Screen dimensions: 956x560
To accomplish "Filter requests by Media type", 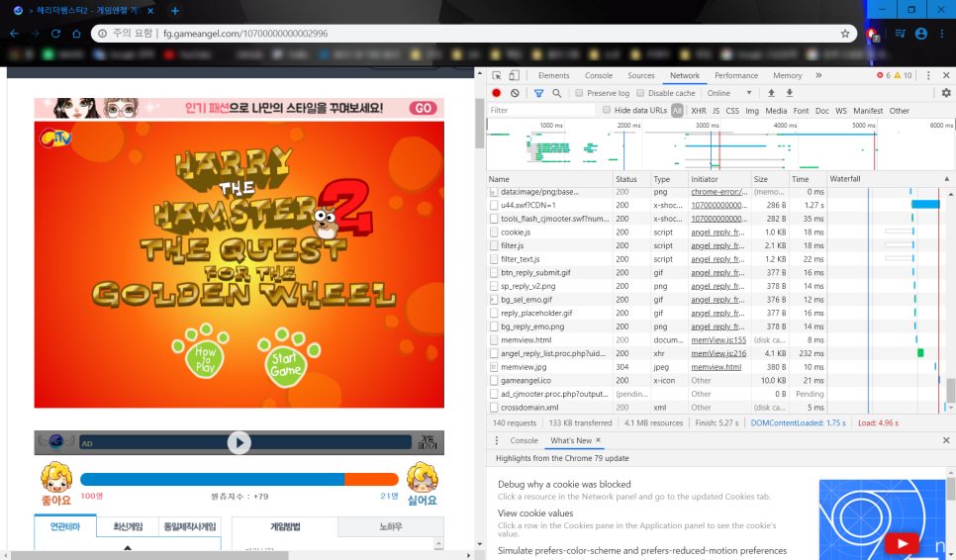I will pyautogui.click(x=776, y=111).
